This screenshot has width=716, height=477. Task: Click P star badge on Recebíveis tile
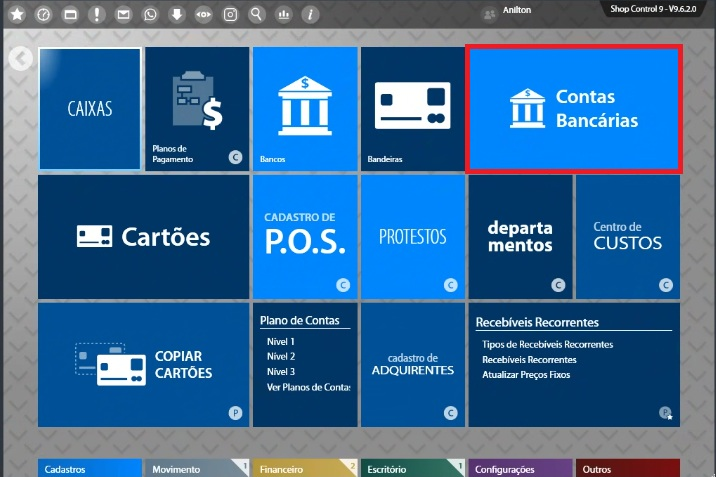666,413
